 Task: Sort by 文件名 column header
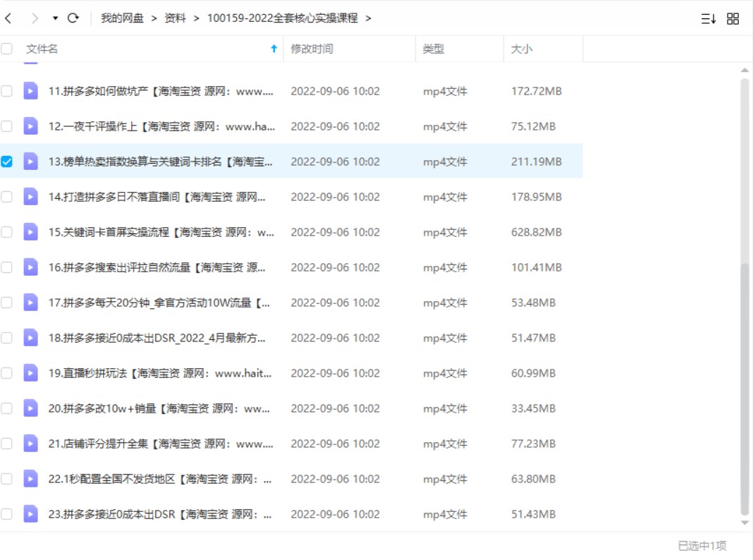pyautogui.click(x=42, y=49)
